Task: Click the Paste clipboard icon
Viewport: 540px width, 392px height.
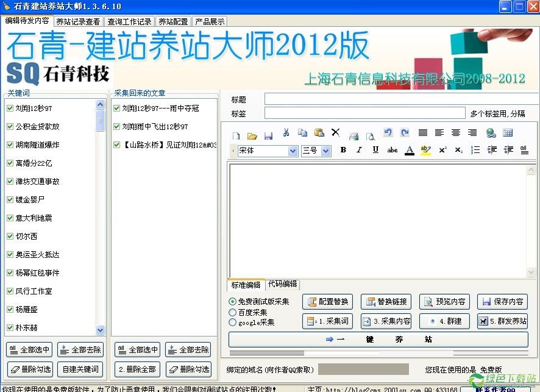Action: tap(319, 133)
